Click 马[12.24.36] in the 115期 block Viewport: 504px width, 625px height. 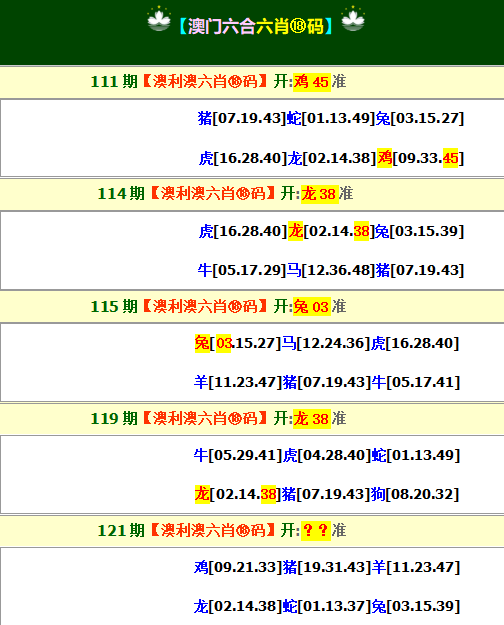[x=326, y=343]
